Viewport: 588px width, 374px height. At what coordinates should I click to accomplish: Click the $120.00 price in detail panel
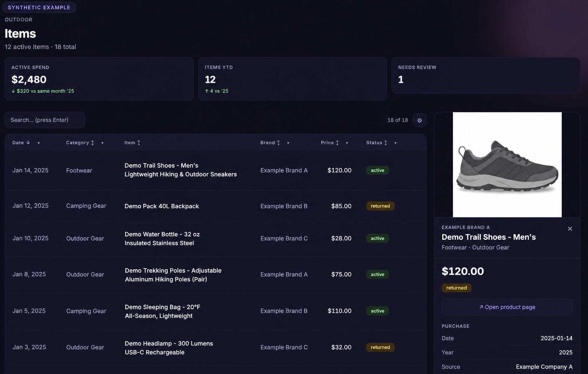coord(463,271)
